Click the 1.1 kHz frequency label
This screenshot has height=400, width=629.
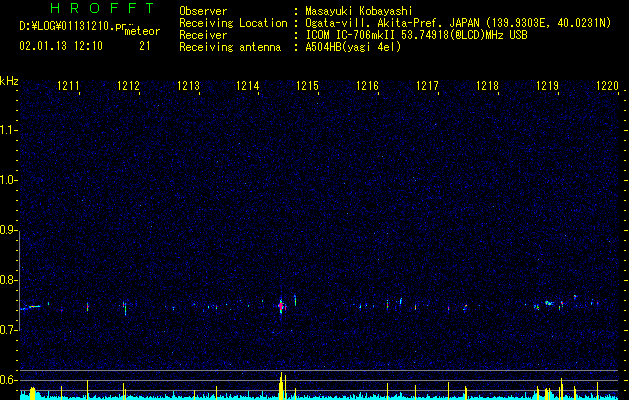coord(8,130)
